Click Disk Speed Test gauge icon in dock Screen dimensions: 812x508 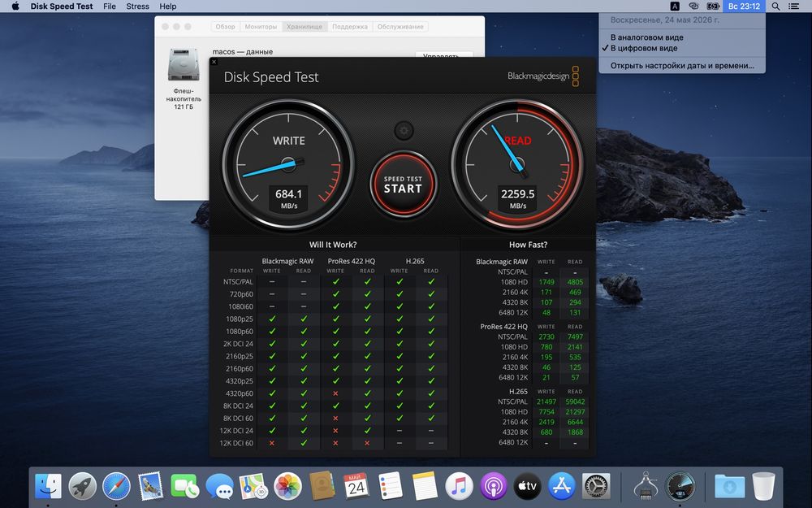click(x=680, y=486)
